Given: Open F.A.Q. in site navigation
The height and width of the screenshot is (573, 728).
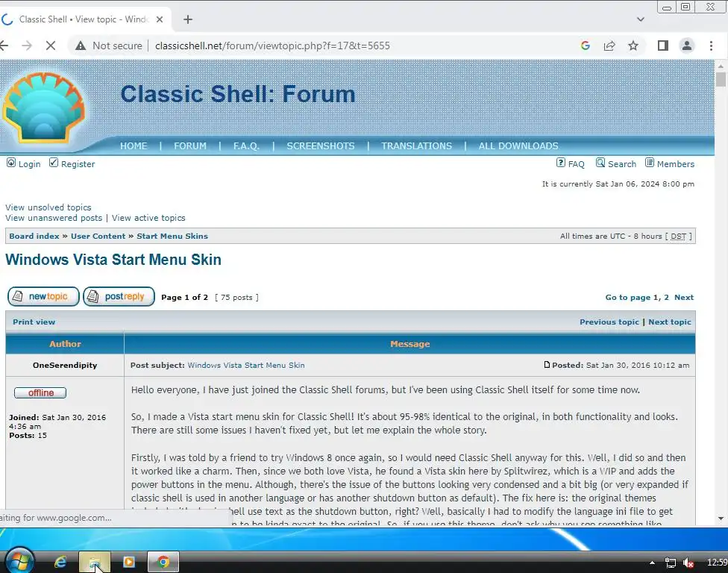Looking at the screenshot, I should tap(246, 145).
